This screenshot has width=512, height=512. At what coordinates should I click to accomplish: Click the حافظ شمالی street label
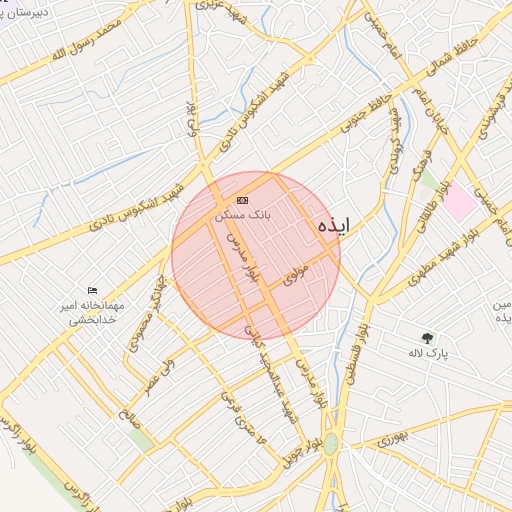click(453, 57)
